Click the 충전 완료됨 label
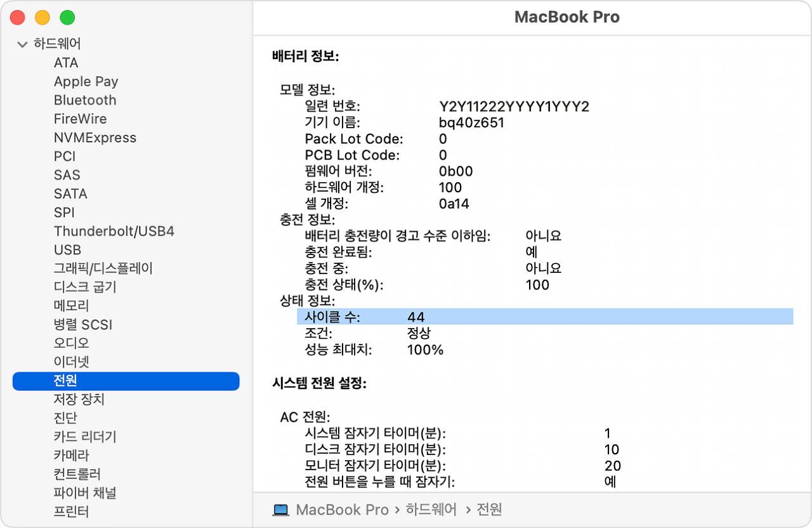Viewport: 812px width, 528px height. pos(338,252)
